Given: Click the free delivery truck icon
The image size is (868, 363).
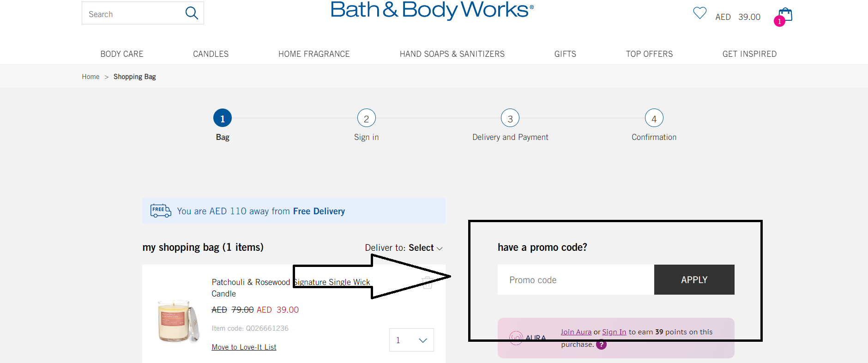Looking at the screenshot, I should pos(161,211).
